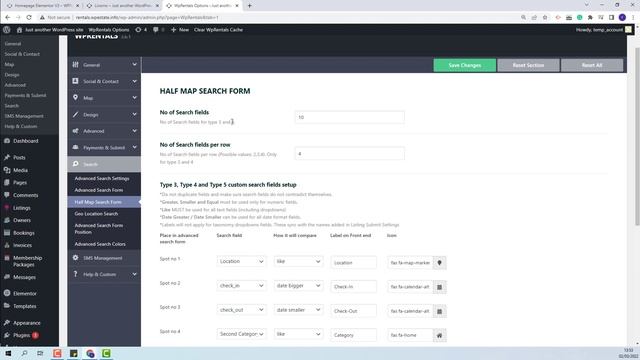Go back with the browser back arrow
Image resolution: width=640 pixels, height=360 pixels.
point(7,18)
